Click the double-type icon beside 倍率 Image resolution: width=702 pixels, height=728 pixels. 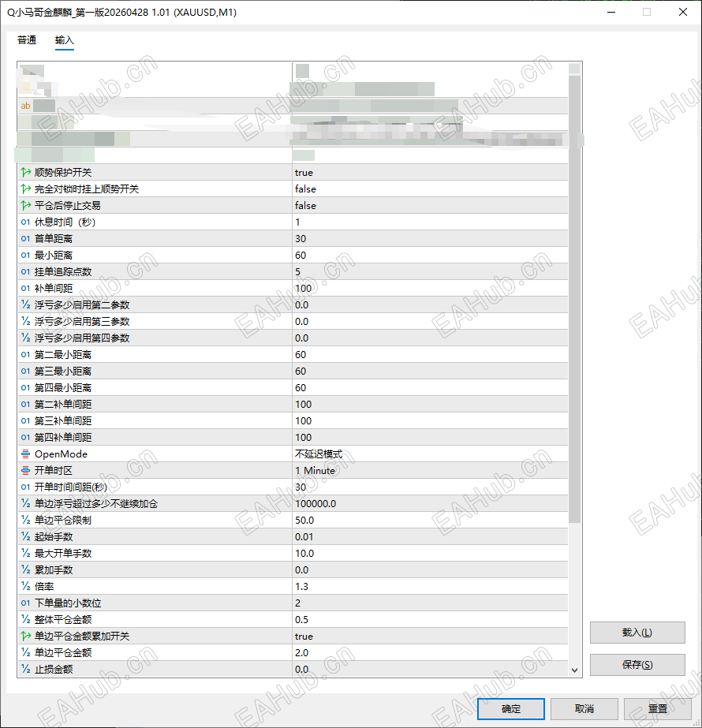(25, 586)
